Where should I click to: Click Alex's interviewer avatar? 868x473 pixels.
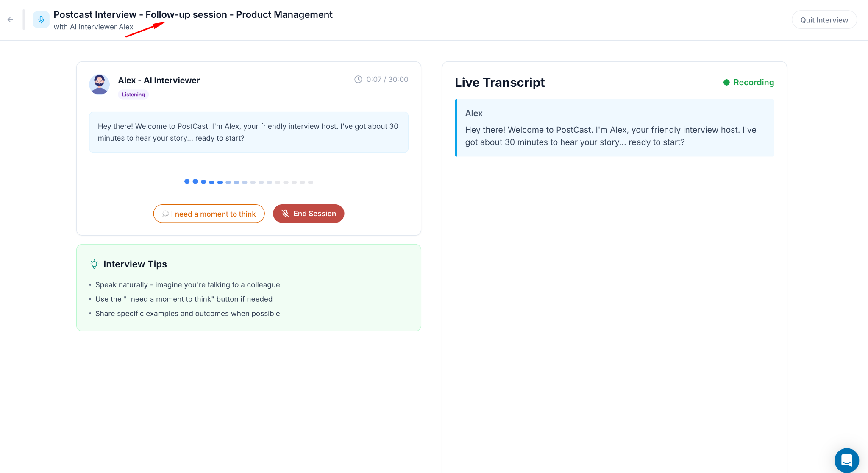(99, 84)
